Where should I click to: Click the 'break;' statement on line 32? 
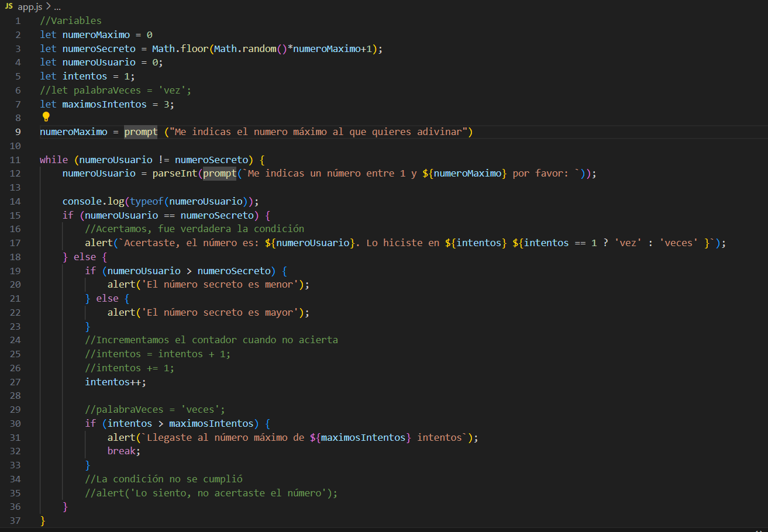125,451
